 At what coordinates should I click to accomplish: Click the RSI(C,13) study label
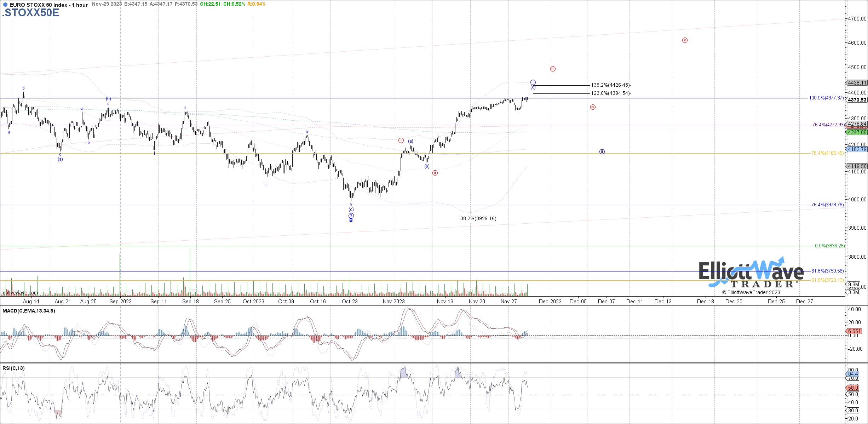pyautogui.click(x=13, y=368)
